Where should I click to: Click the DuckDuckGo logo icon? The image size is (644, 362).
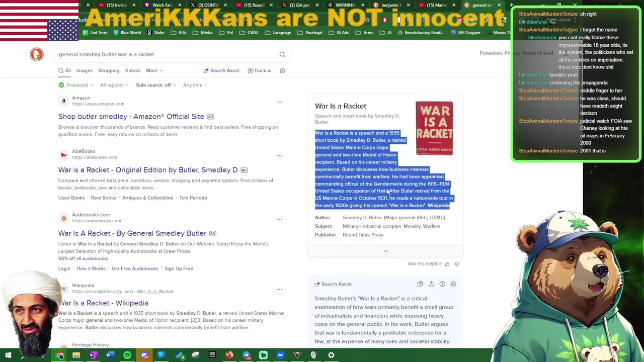coord(37,54)
